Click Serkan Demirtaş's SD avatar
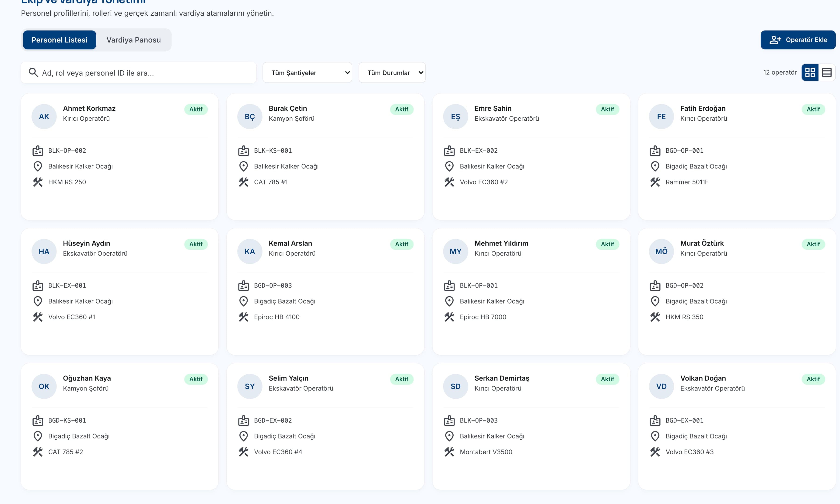Viewport: 840px width, 504px height. [455, 386]
